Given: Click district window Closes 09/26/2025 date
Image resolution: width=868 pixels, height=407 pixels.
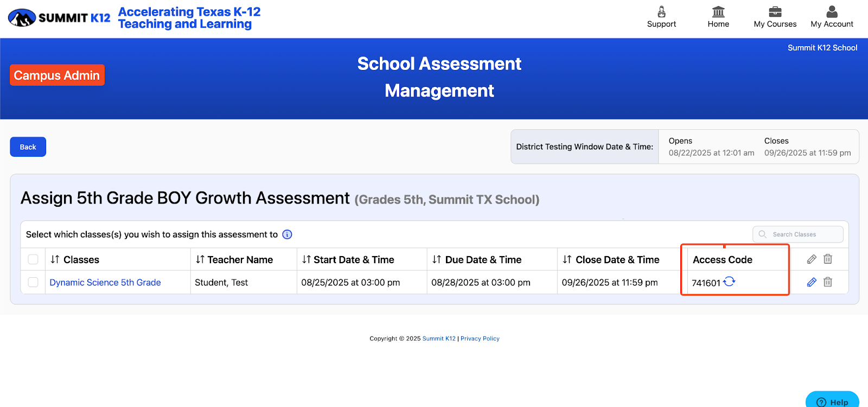Looking at the screenshot, I should coord(807,153).
